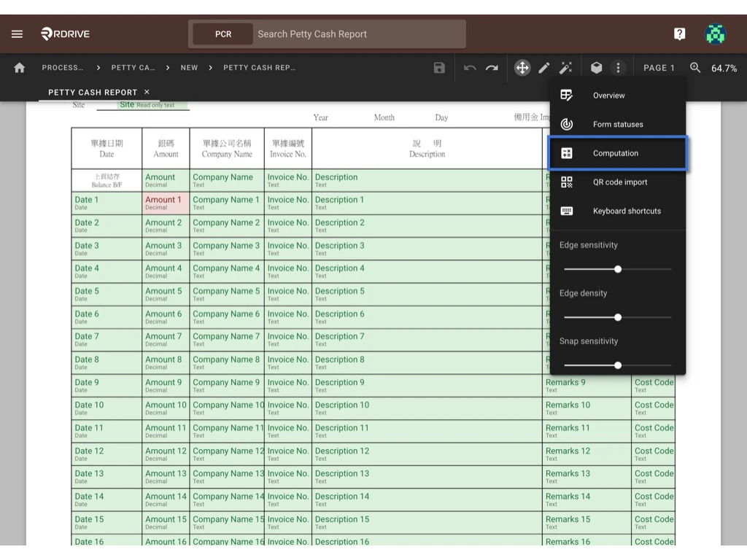Open the hamburger navigation menu
This screenshot has width=747, height=560.
pyautogui.click(x=17, y=34)
